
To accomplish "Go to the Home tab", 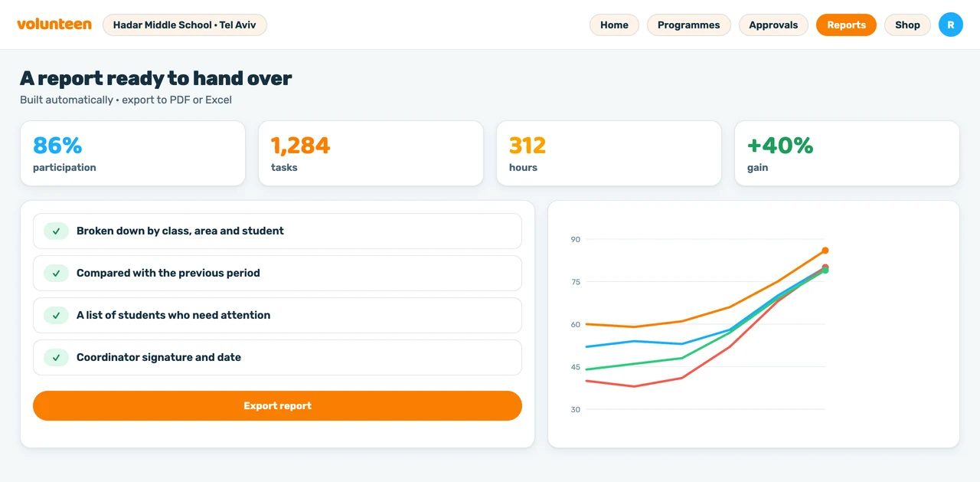I will (614, 25).
